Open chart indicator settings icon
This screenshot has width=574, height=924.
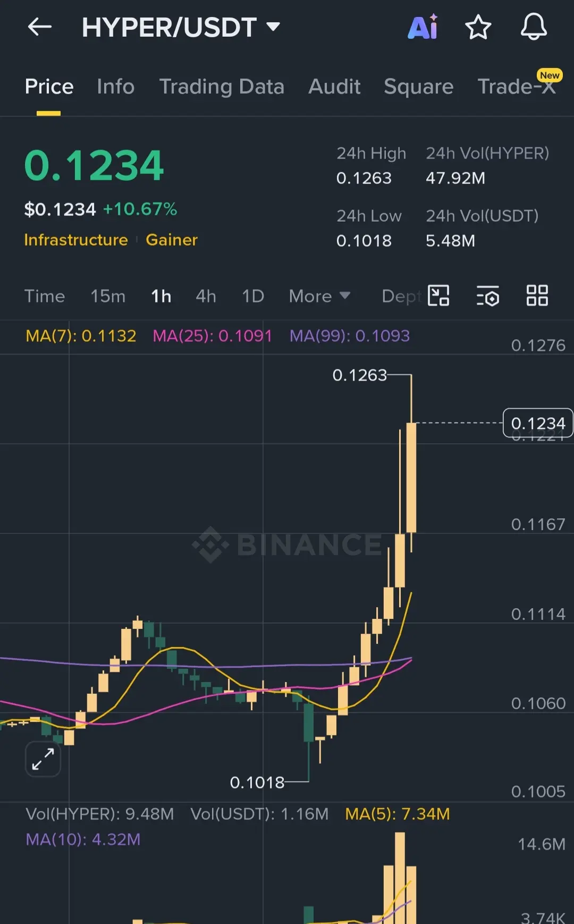click(488, 296)
